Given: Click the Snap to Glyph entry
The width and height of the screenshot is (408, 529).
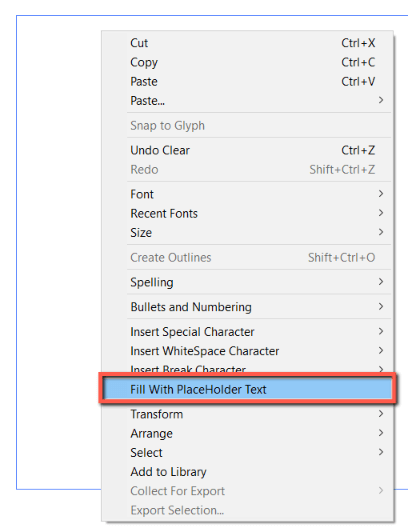Looking at the screenshot, I should click(x=247, y=126).
